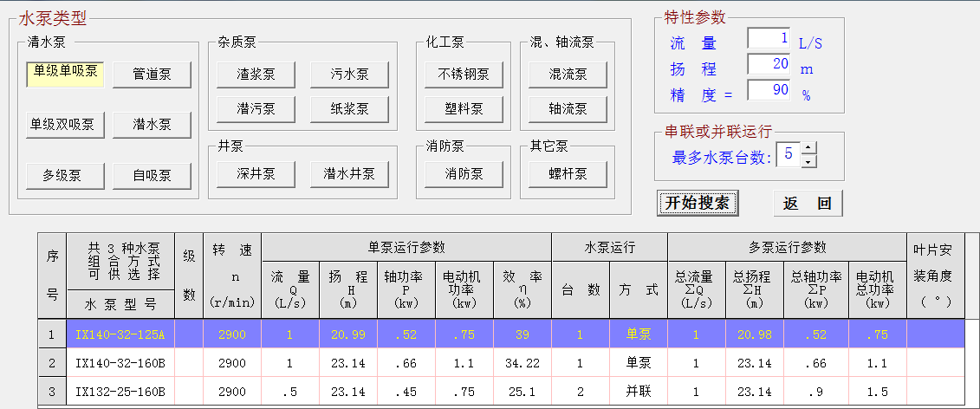
Task: Select the 深井泵 button
Action: tap(256, 174)
